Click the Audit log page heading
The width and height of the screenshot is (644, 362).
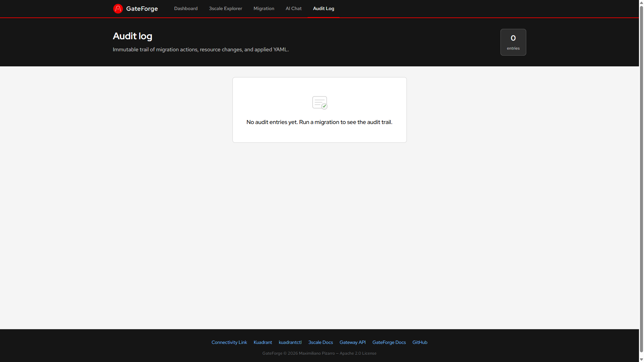pos(132,36)
